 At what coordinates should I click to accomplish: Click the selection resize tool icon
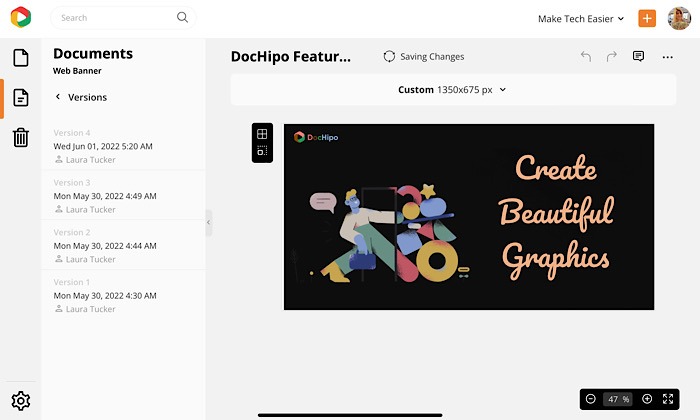pyautogui.click(x=262, y=151)
